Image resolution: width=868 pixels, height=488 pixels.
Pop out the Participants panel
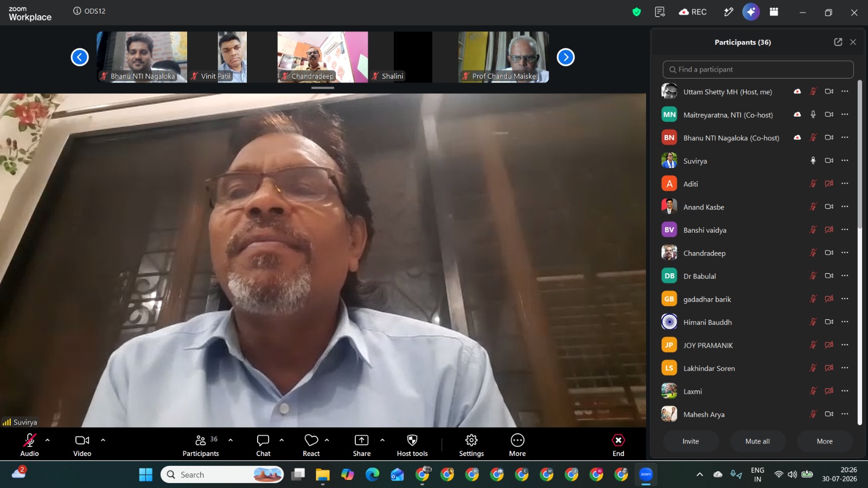(838, 42)
